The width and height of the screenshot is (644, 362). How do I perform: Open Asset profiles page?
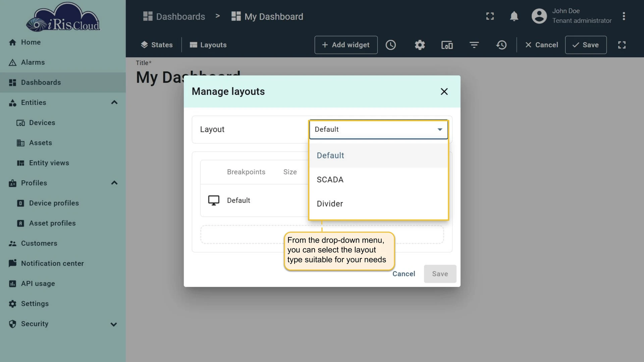click(x=63, y=223)
